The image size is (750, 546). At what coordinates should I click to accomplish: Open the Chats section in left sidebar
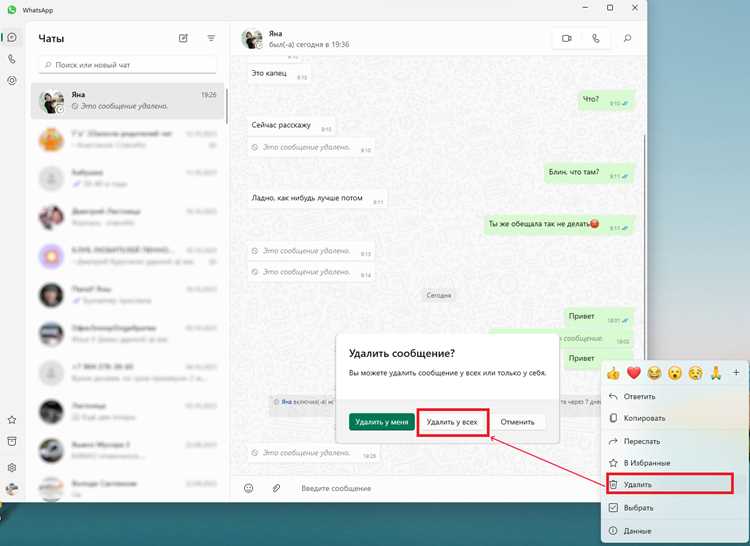pyautogui.click(x=12, y=37)
